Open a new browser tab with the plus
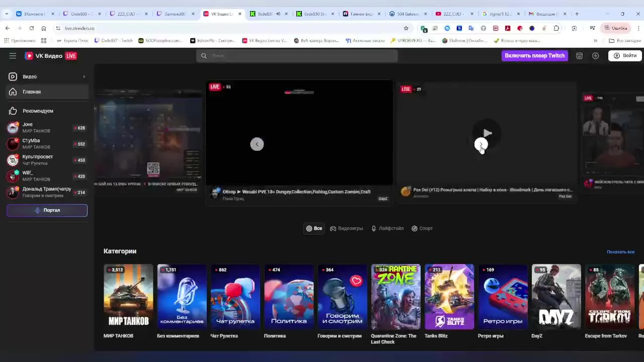Viewport: 644px width, 362px height. 577,14
